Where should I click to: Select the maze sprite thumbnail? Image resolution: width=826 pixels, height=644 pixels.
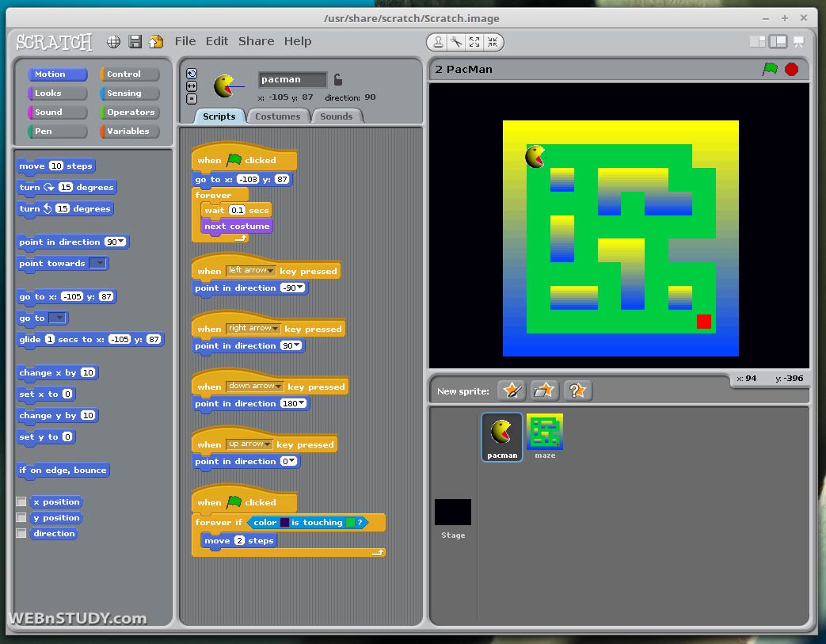tap(545, 437)
